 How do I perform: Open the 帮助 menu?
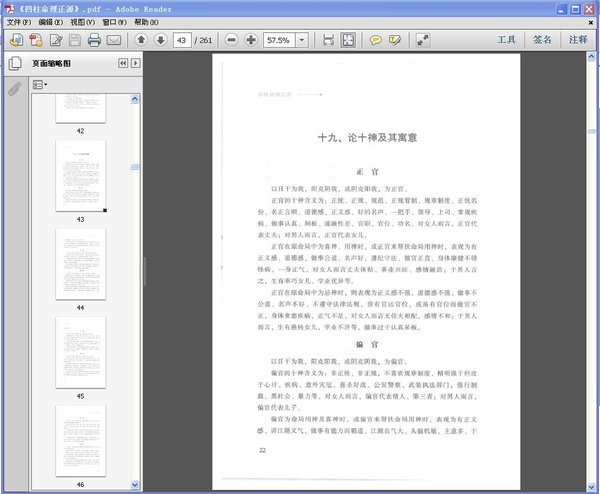146,22
